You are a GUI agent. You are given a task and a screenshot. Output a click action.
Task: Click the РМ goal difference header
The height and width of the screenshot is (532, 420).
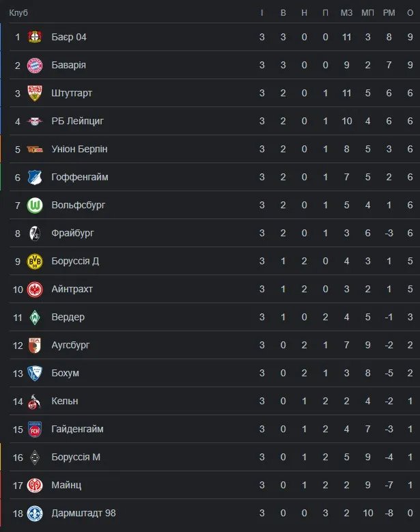389,13
